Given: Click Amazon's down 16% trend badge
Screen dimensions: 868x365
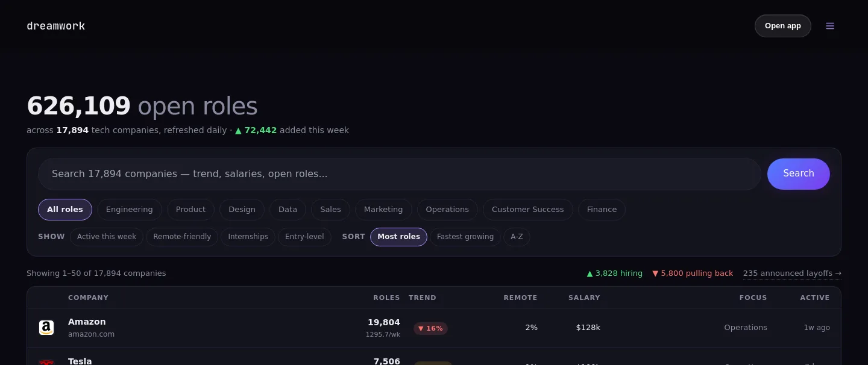Looking at the screenshot, I should 430,328.
